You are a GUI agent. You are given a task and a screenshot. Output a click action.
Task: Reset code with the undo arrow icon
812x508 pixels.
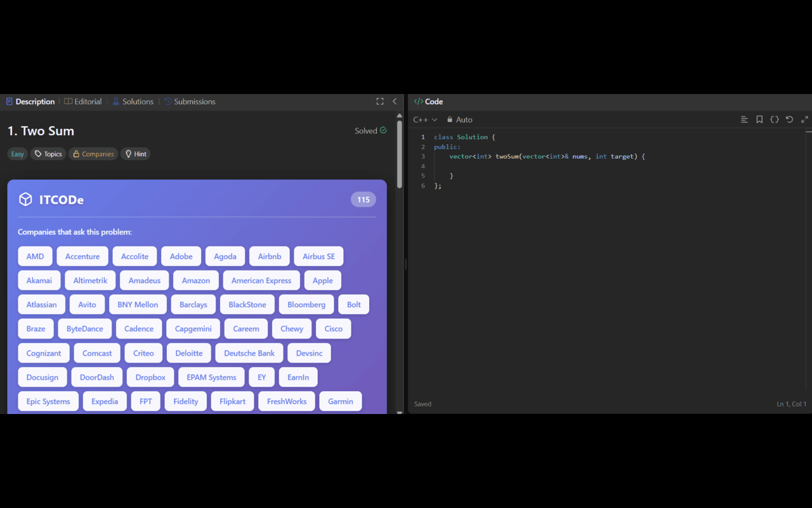click(789, 119)
